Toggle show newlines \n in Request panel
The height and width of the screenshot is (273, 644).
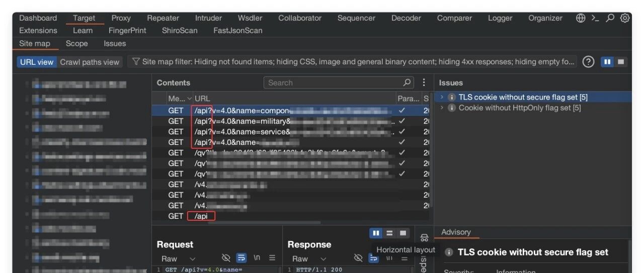click(257, 258)
